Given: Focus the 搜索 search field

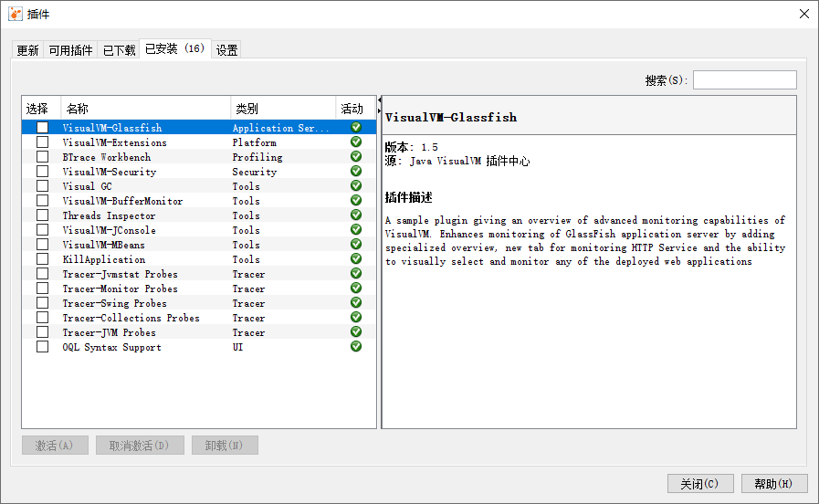Looking at the screenshot, I should [745, 80].
